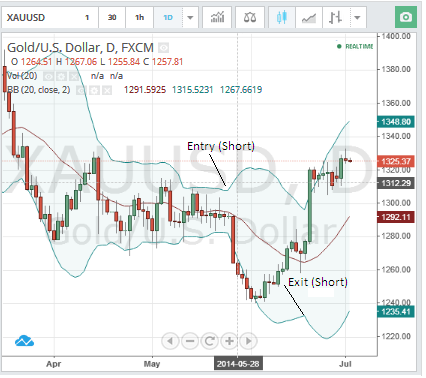Toggle BB (20, close, 2) visibility eye

pos(82,90)
